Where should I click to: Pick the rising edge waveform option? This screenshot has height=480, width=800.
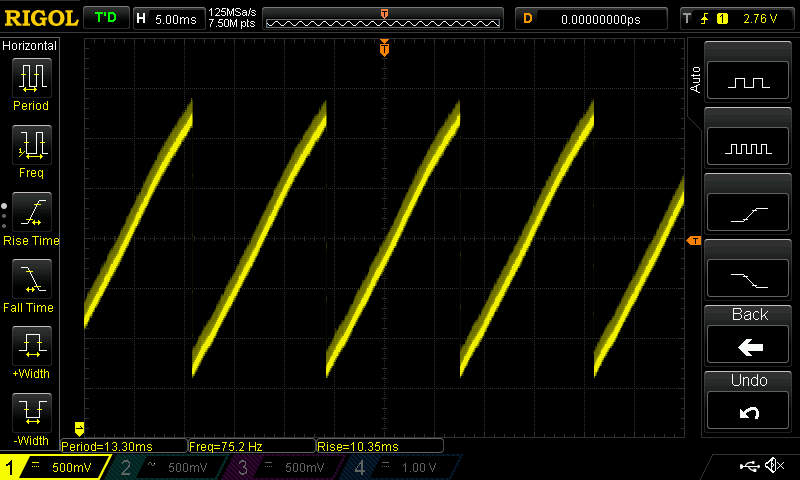click(749, 214)
